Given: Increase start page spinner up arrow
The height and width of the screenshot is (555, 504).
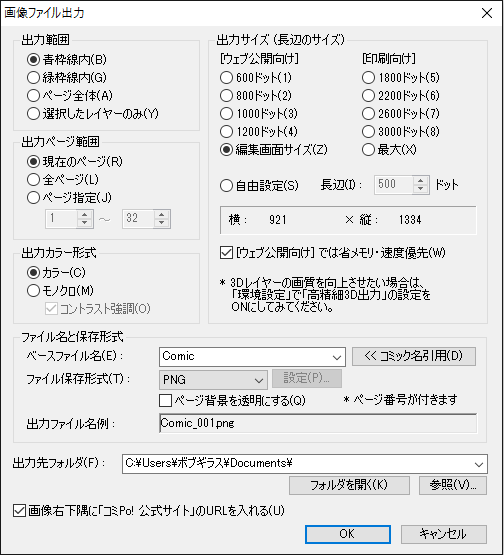Looking at the screenshot, I should 85,215.
